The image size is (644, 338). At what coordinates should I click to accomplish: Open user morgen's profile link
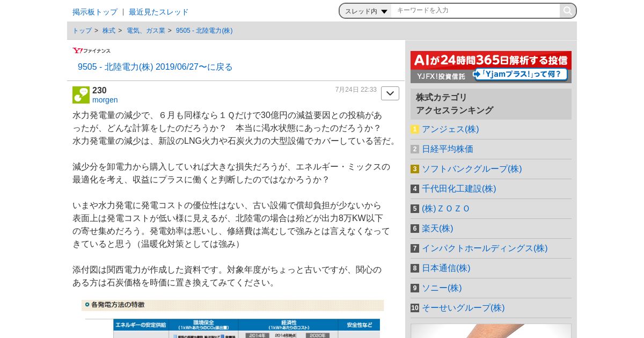tap(105, 100)
